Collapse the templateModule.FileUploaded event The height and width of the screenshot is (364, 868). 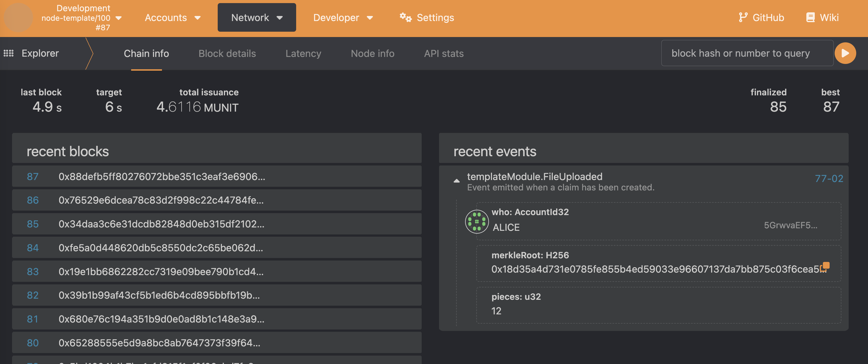pyautogui.click(x=457, y=181)
